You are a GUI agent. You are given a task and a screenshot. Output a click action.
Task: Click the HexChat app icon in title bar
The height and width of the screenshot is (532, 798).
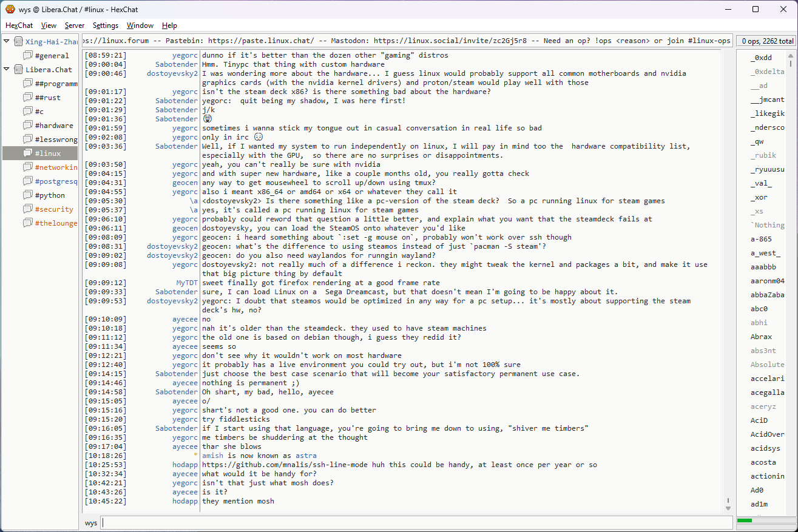[10, 9]
